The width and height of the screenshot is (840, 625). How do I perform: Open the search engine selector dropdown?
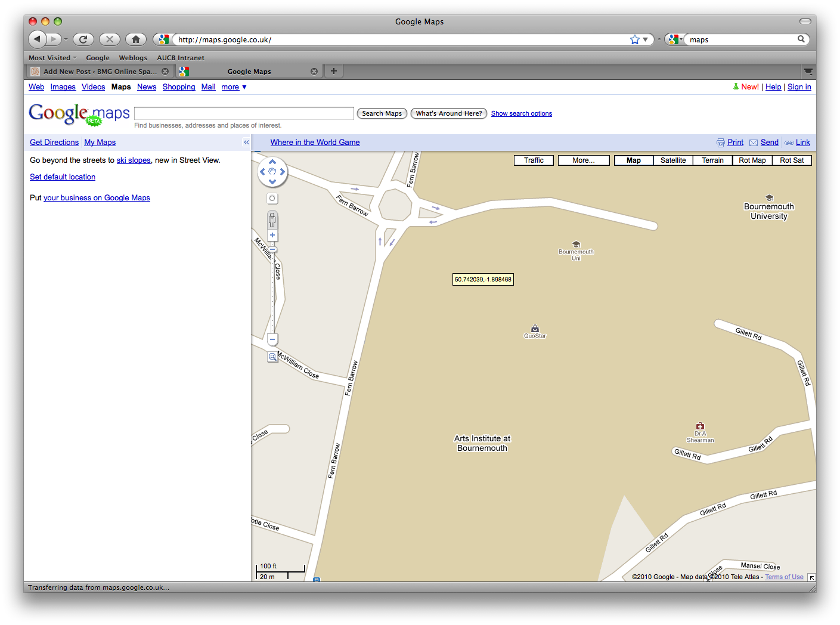pyautogui.click(x=675, y=39)
